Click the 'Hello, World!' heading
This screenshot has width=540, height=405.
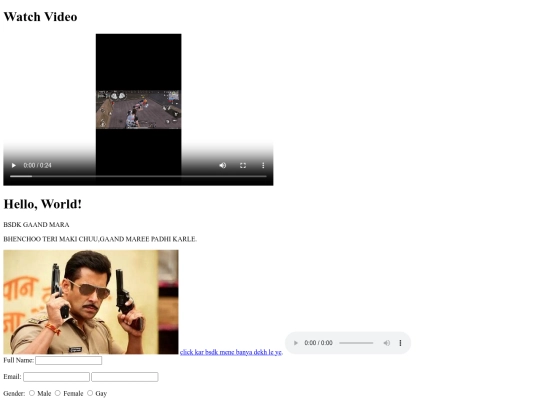pos(43,204)
